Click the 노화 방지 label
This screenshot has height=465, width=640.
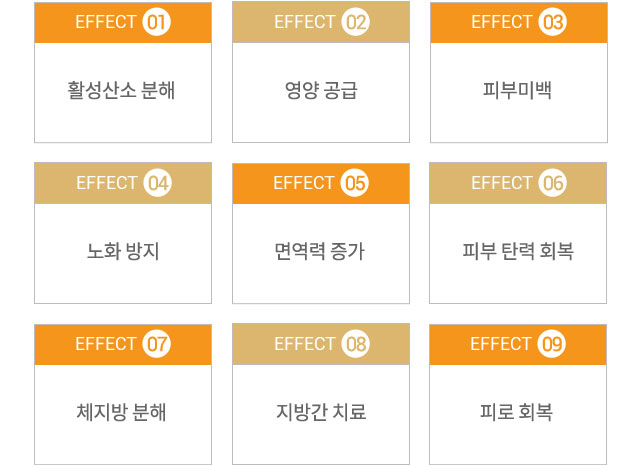(x=123, y=251)
